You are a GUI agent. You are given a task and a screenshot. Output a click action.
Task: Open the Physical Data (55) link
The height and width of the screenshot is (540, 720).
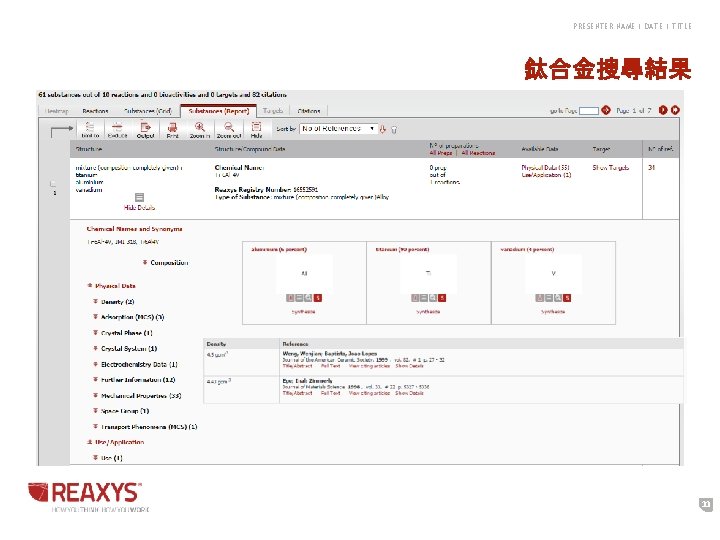coord(545,168)
